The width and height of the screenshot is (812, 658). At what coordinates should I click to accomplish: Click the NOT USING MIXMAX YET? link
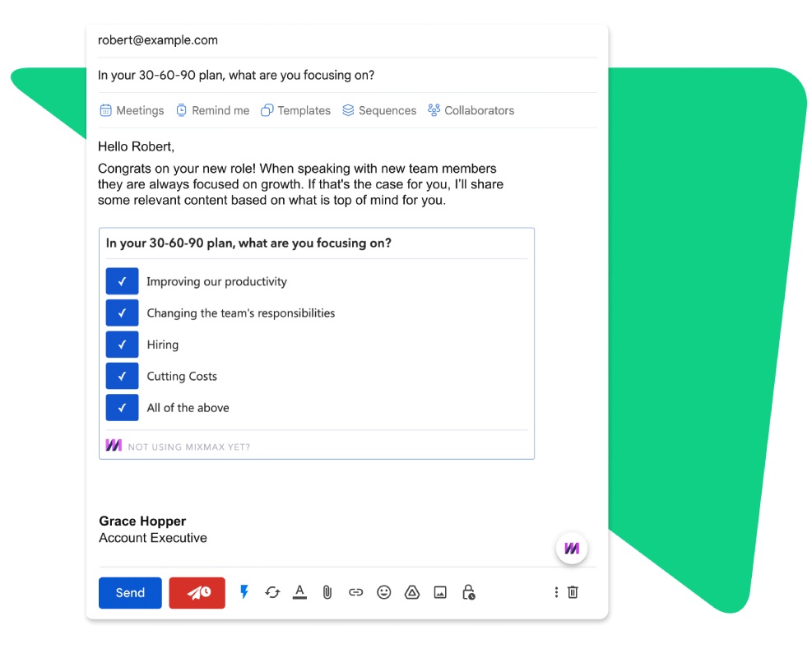pyautogui.click(x=189, y=447)
